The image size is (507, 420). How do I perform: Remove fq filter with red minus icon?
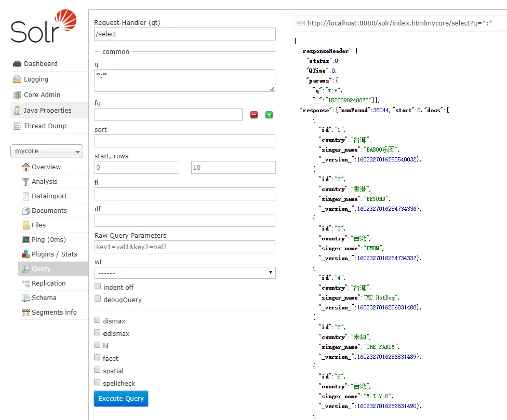click(254, 115)
